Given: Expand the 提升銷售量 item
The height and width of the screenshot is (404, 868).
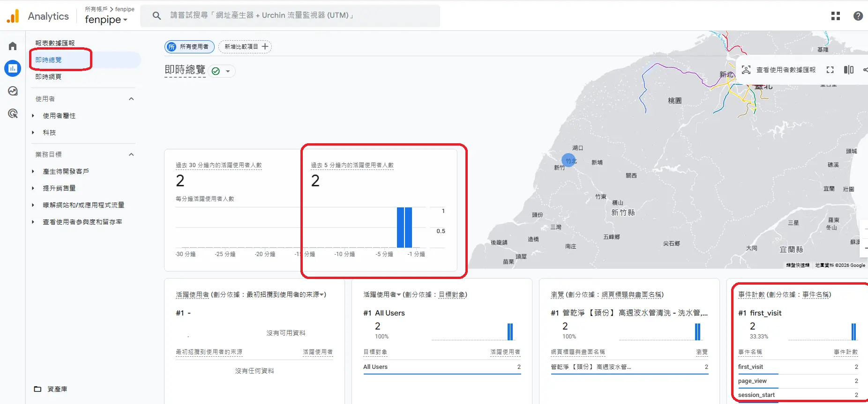Looking at the screenshot, I should click(33, 188).
